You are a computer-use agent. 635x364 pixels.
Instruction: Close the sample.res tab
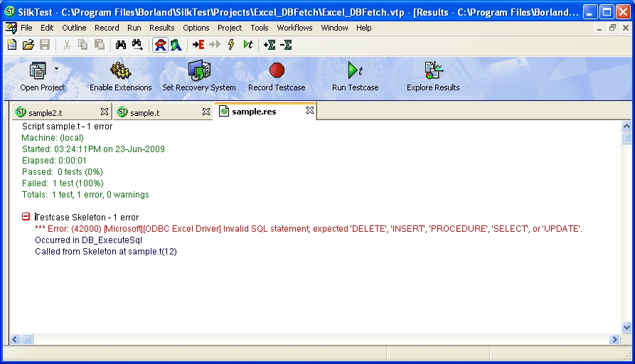point(310,110)
